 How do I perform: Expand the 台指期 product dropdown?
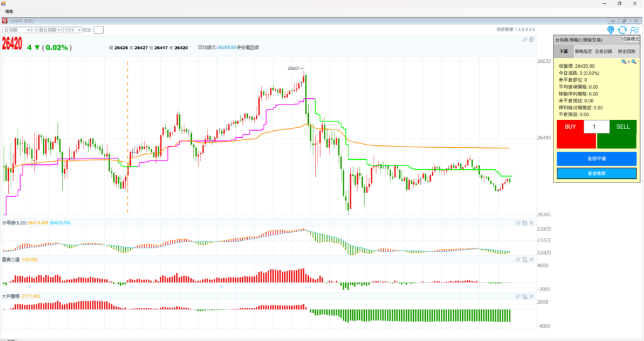click(x=18, y=30)
